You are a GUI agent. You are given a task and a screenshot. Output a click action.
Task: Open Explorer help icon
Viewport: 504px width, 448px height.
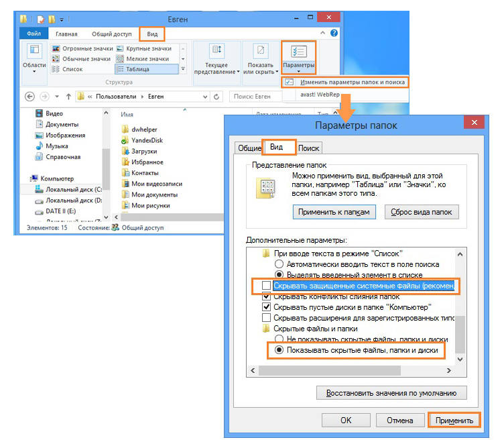[x=334, y=33]
